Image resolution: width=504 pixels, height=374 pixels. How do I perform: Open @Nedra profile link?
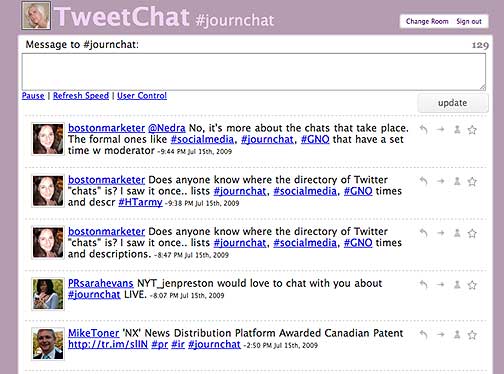(167, 128)
